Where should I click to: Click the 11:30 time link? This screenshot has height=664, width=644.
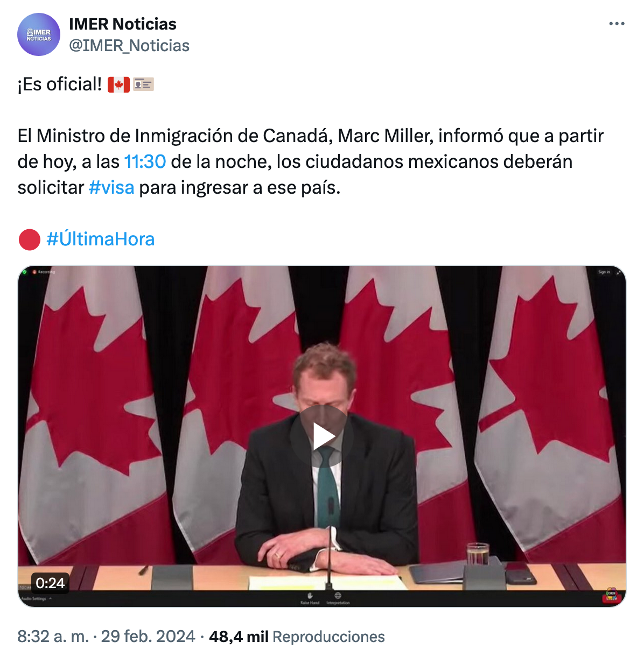pyautogui.click(x=145, y=161)
